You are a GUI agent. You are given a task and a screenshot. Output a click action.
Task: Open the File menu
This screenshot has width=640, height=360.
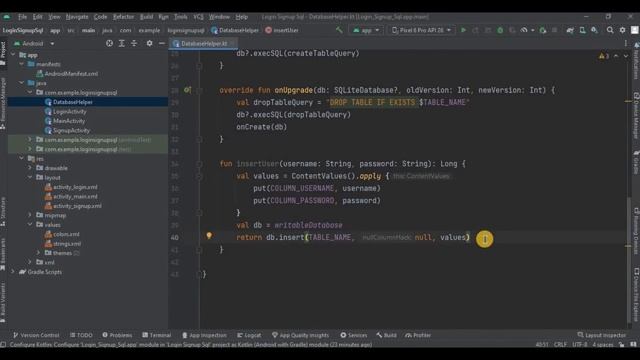(x=22, y=17)
